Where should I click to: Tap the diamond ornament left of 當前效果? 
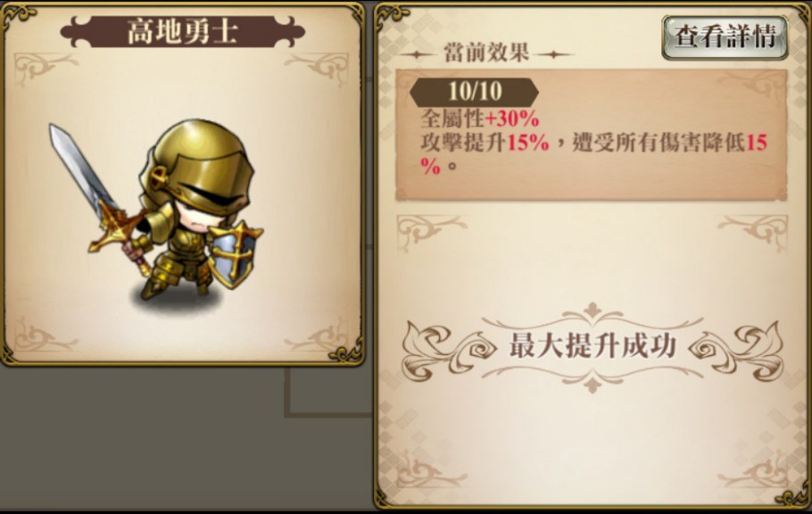(418, 54)
